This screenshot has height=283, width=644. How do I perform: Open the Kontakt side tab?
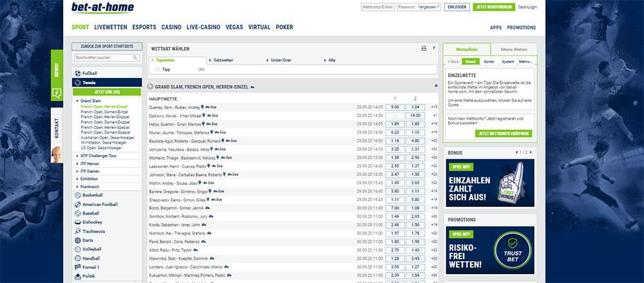[x=57, y=135]
